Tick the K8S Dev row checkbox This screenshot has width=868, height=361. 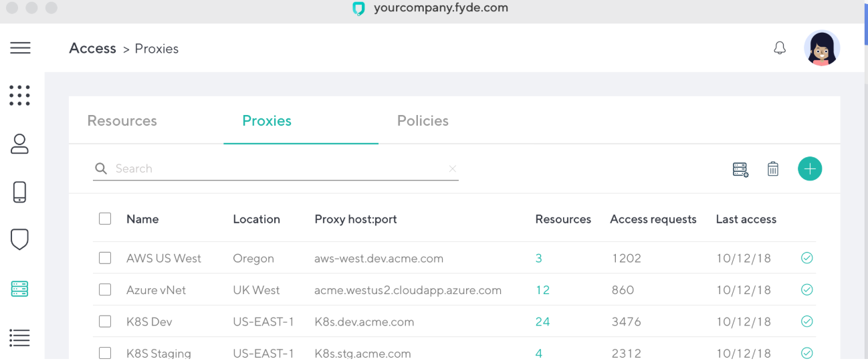(x=105, y=322)
